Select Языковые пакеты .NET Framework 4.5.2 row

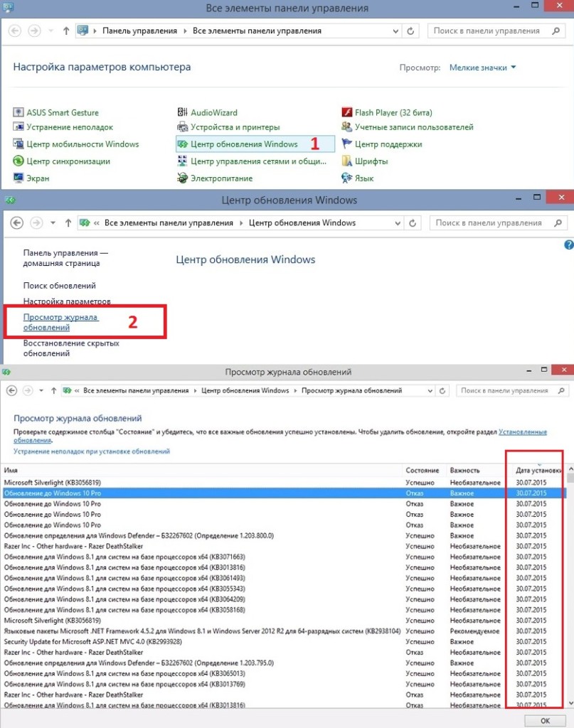pyautogui.click(x=285, y=631)
